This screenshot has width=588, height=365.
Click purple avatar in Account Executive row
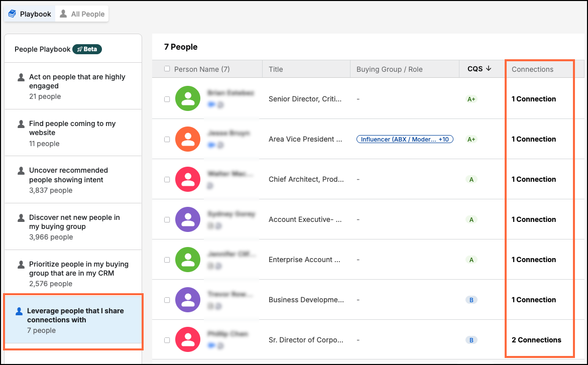point(187,219)
